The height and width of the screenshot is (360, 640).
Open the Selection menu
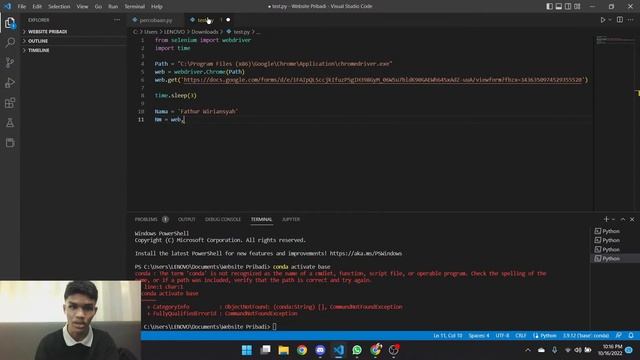[x=59, y=7]
